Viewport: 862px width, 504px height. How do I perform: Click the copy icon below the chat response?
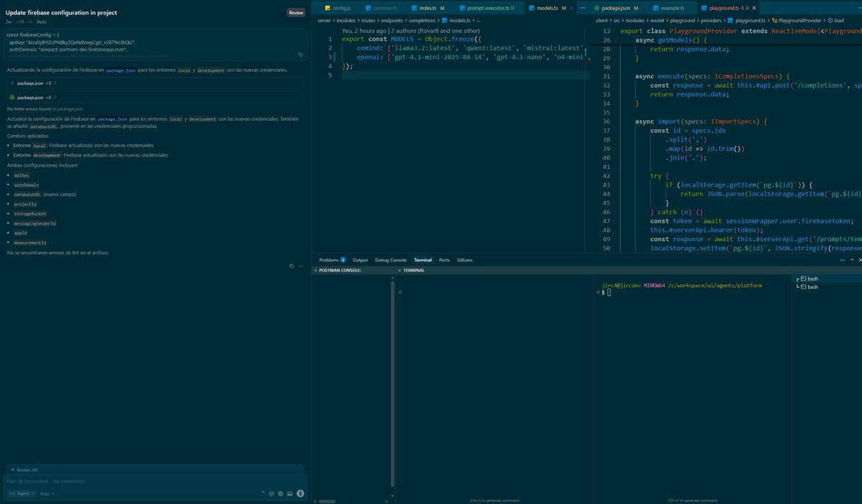[x=292, y=266]
